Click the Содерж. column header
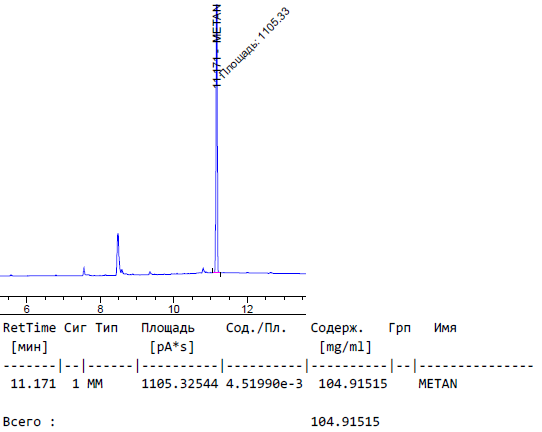 (337, 328)
